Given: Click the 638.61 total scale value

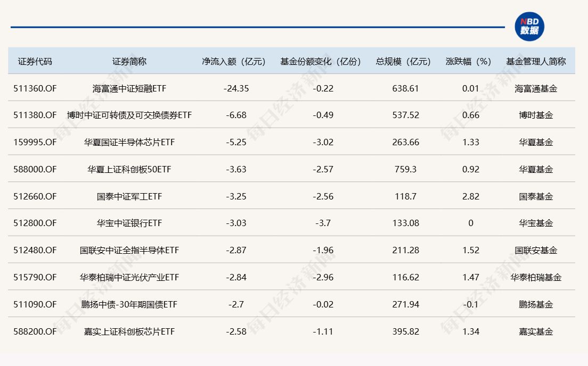Looking at the screenshot, I should coord(405,88).
